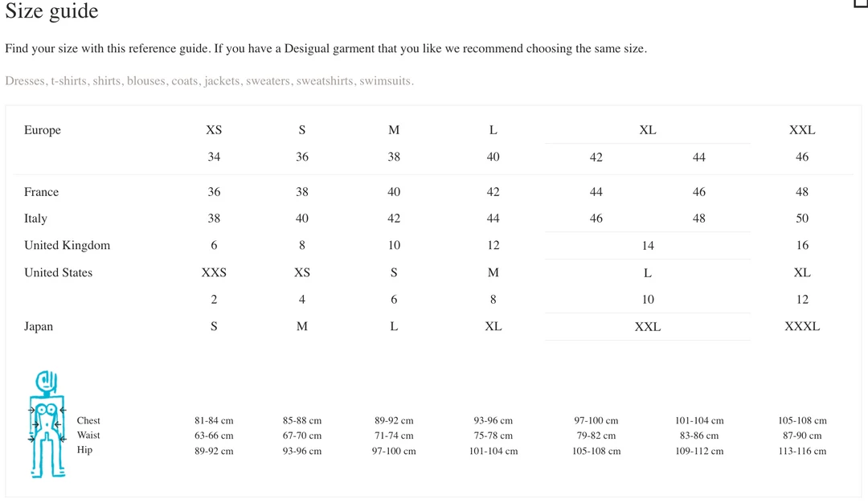The width and height of the screenshot is (868, 503).
Task: Click the Hip measurement label
Action: [84, 450]
